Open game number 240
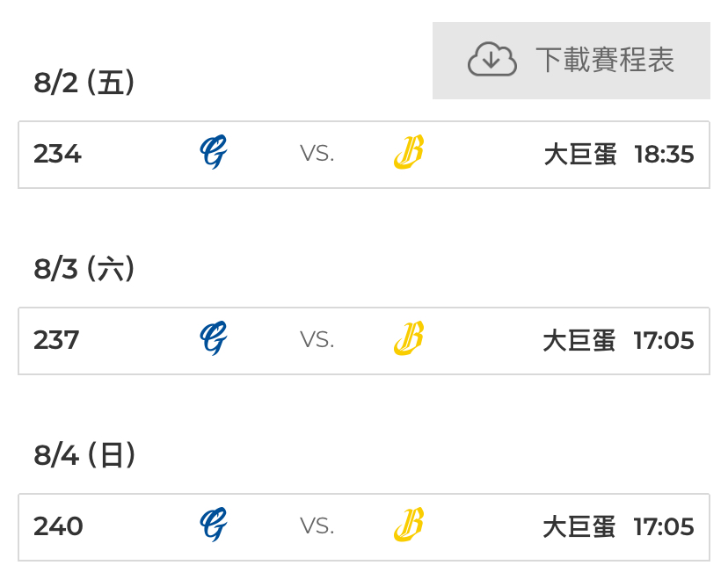Screen dimensions: 728x587 58,526
